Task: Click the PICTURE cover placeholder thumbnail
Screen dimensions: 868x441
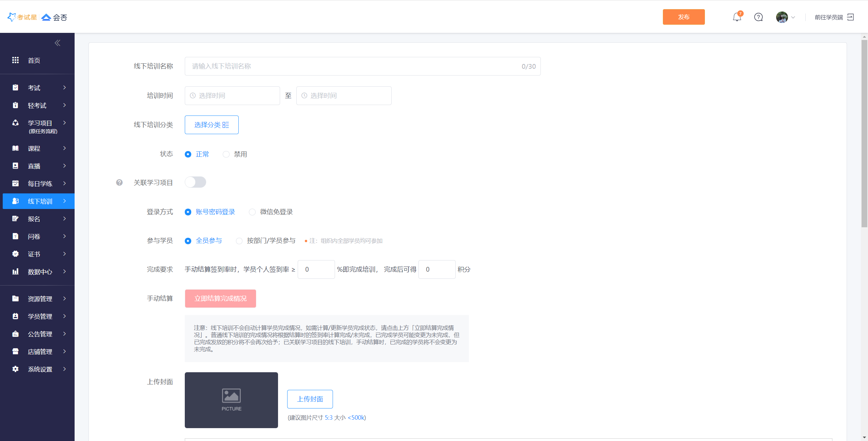Action: [x=231, y=400]
